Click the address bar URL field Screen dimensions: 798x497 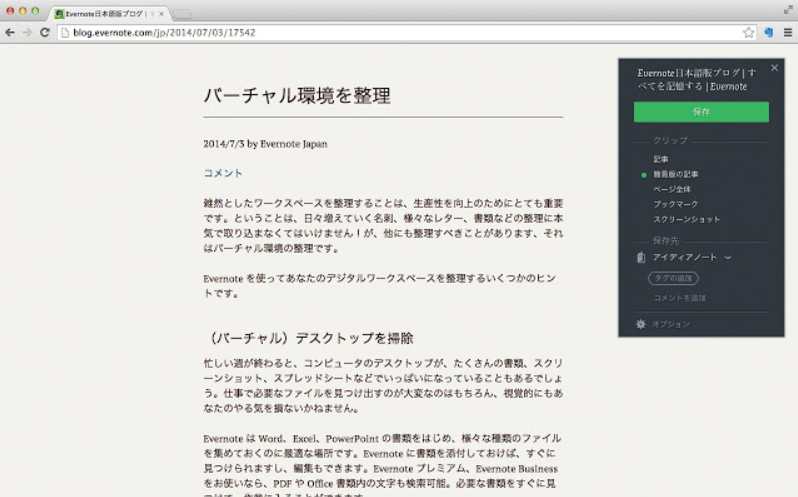407,33
